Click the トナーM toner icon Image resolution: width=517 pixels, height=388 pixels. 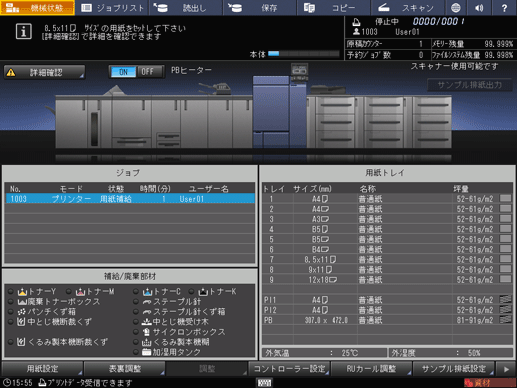[80, 292]
